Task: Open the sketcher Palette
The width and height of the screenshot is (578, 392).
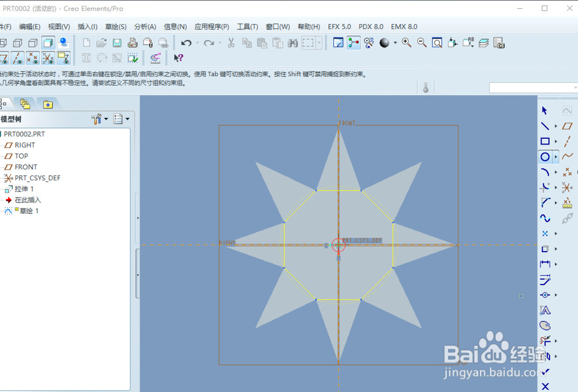Action: coord(545,326)
